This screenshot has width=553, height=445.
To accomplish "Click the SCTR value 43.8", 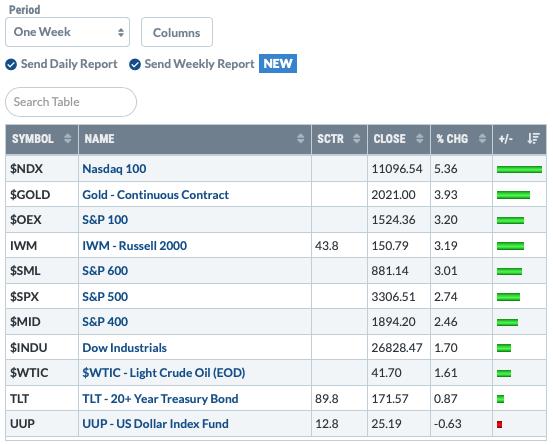I will click(x=327, y=246).
